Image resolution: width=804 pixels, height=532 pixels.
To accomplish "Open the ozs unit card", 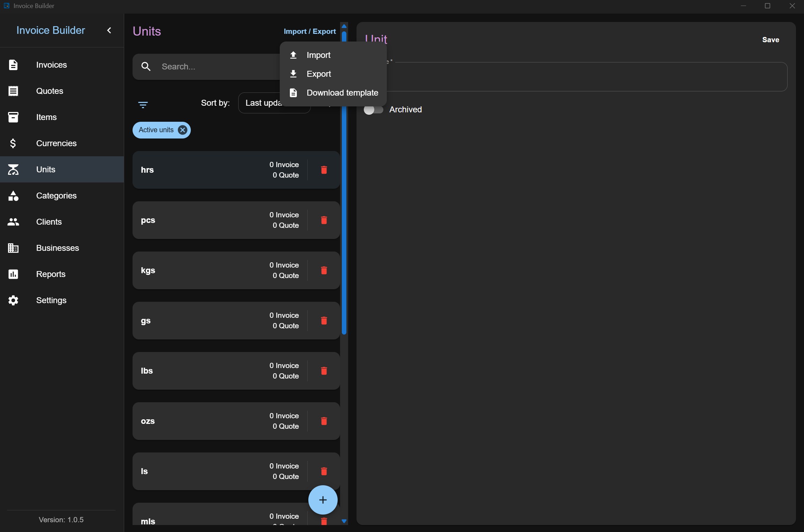I will click(236, 421).
